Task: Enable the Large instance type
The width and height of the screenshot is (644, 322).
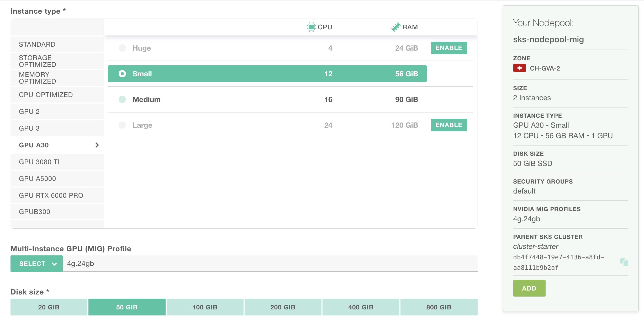Action: point(449,125)
